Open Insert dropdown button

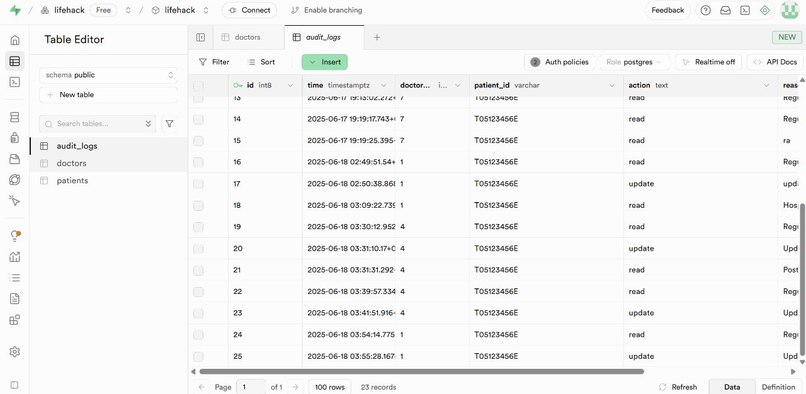[325, 62]
